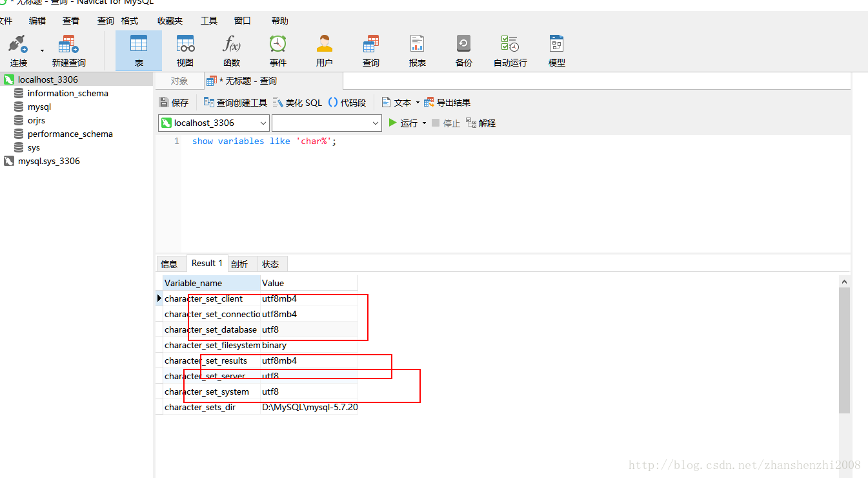Open the Run (运行) dropdown arrow
Image resolution: width=868 pixels, height=478 pixels.
point(424,123)
